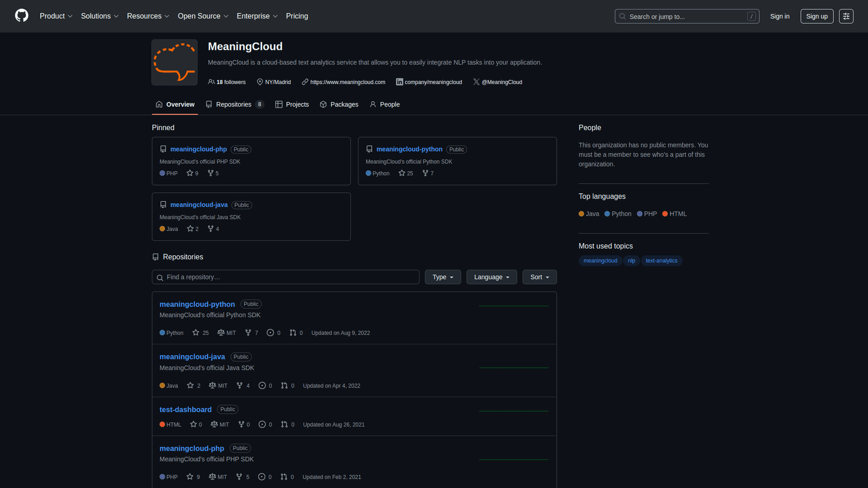Click star count on meaningcloud-python repository row
The image size is (868, 488).
click(x=201, y=333)
